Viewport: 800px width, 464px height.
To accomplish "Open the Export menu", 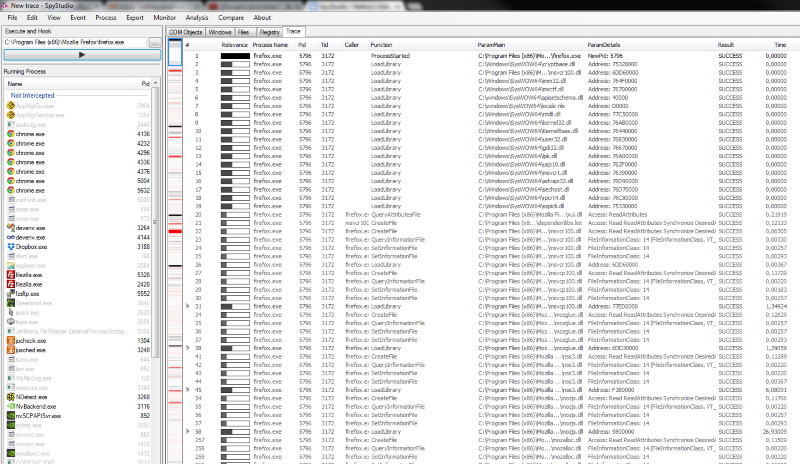I will tap(135, 17).
